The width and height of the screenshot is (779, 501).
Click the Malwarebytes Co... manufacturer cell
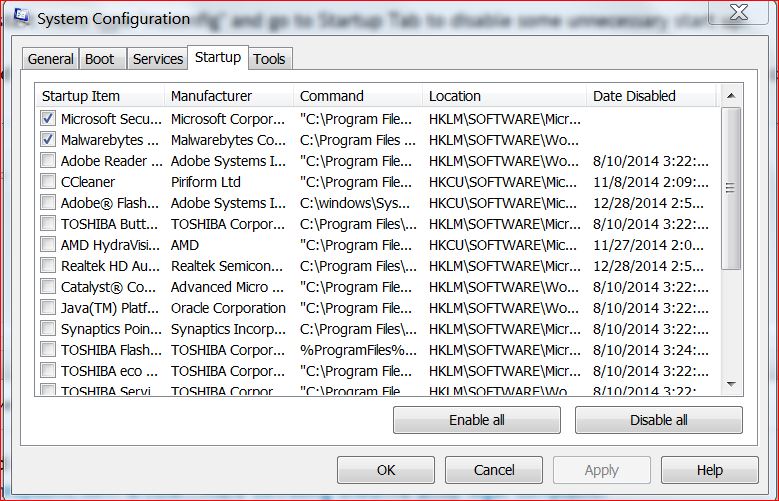click(228, 140)
